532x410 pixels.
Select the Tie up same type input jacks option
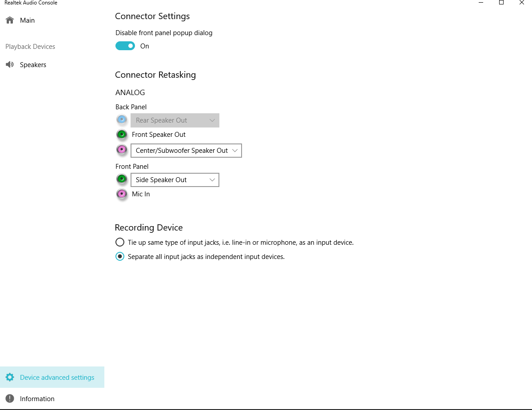pos(120,243)
